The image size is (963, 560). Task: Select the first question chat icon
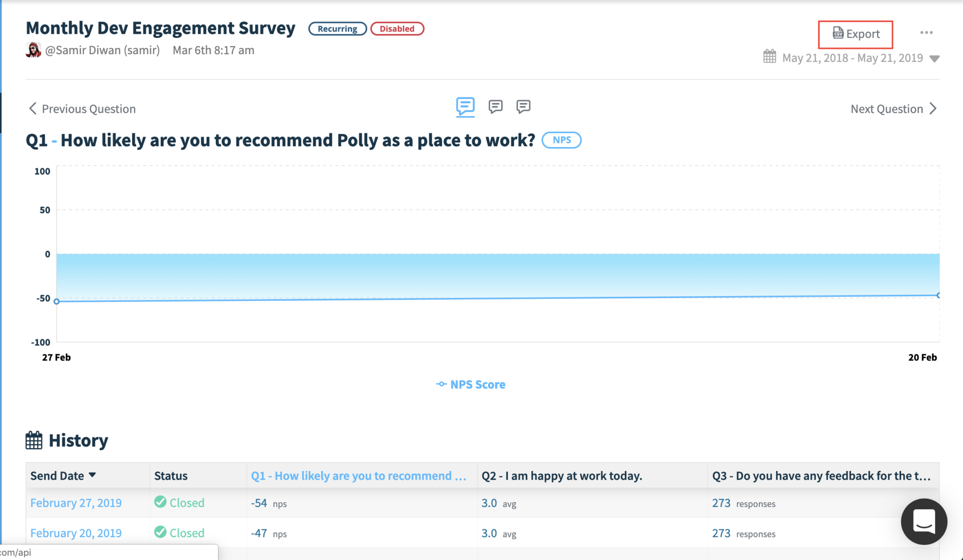tap(465, 107)
